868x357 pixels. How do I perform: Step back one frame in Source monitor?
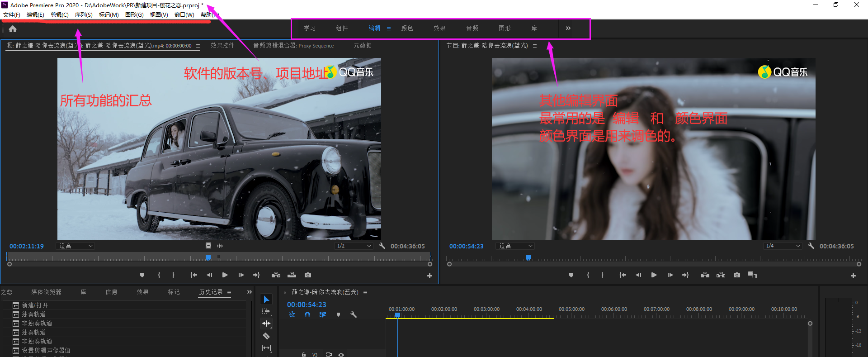[209, 275]
